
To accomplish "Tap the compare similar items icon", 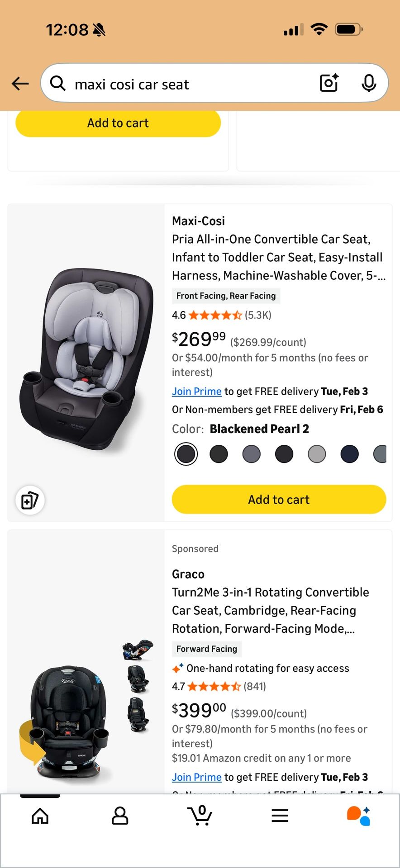I will coord(30,500).
